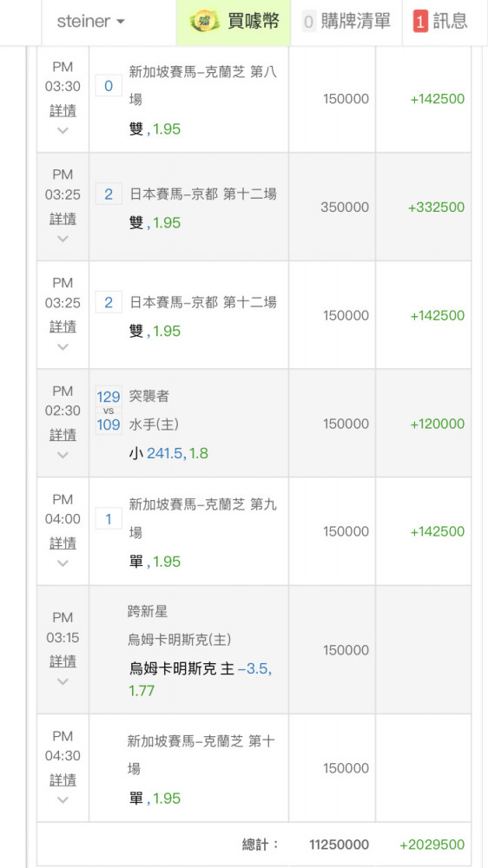The image size is (488, 868).
Task: Click 詳情 on the 350000 Kyoto bet
Action: [63, 219]
